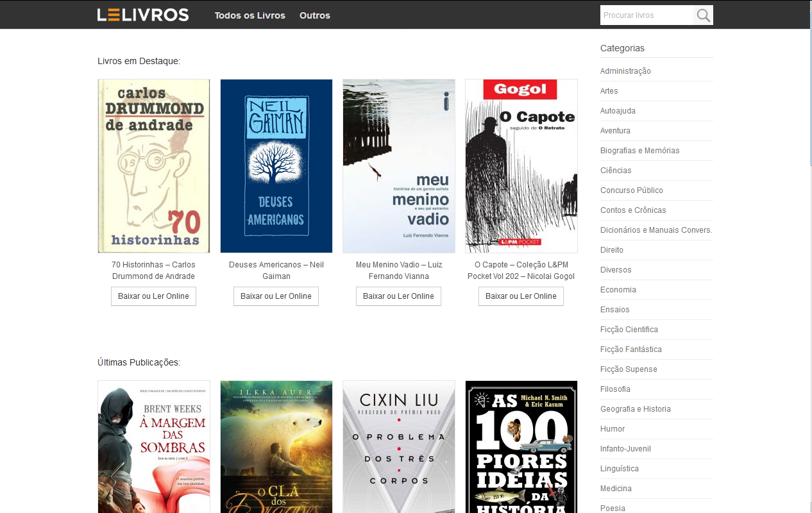The image size is (812, 513).
Task: Open the 70 Historinhas cover thumbnail
Action: click(153, 165)
